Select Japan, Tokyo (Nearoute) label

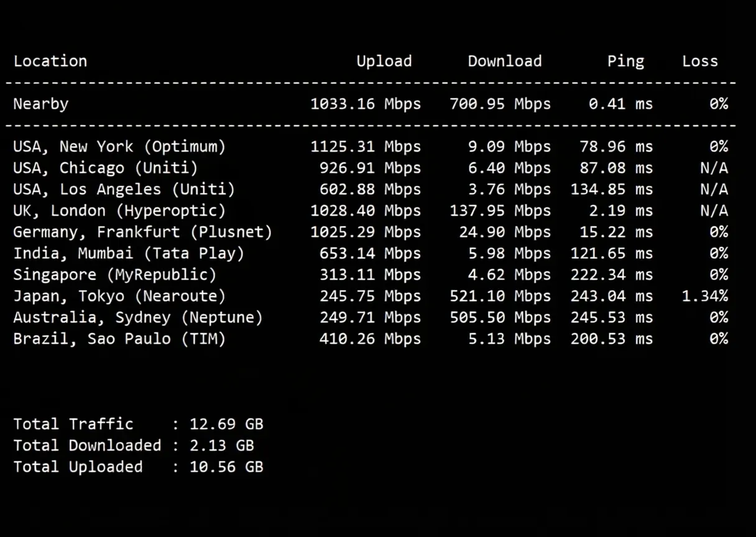pyautogui.click(x=120, y=296)
